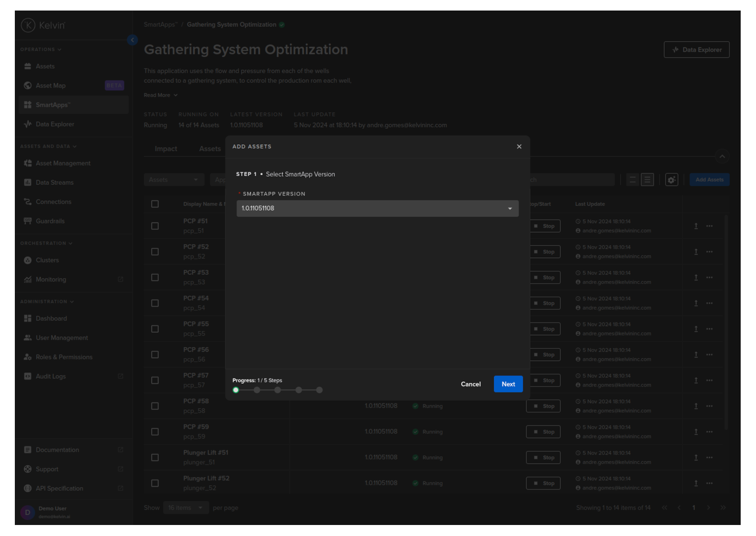Collapse the sidebar with the arrow button
The height and width of the screenshot is (536, 756).
(133, 40)
